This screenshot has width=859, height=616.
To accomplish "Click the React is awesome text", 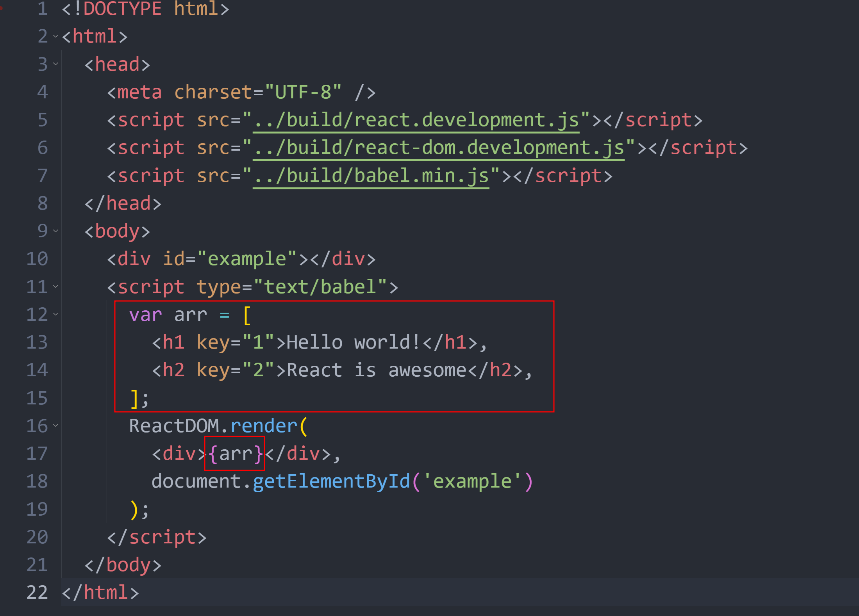I will (x=377, y=370).
